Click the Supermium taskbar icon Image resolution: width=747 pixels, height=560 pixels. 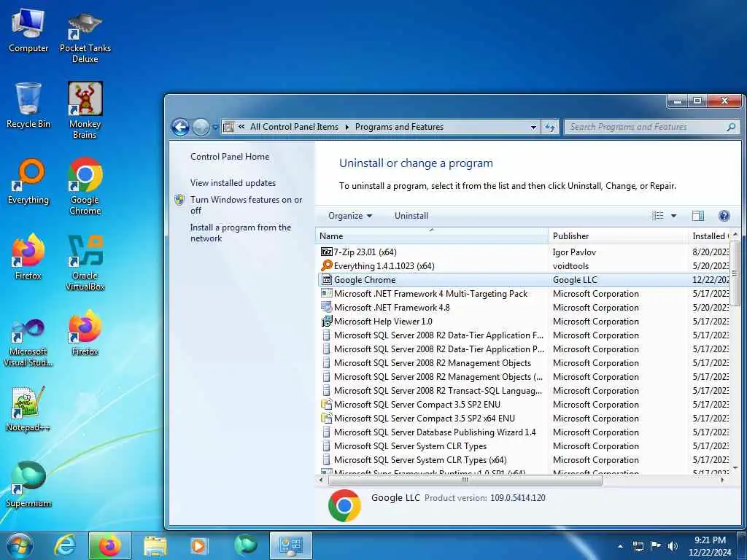[x=246, y=545]
